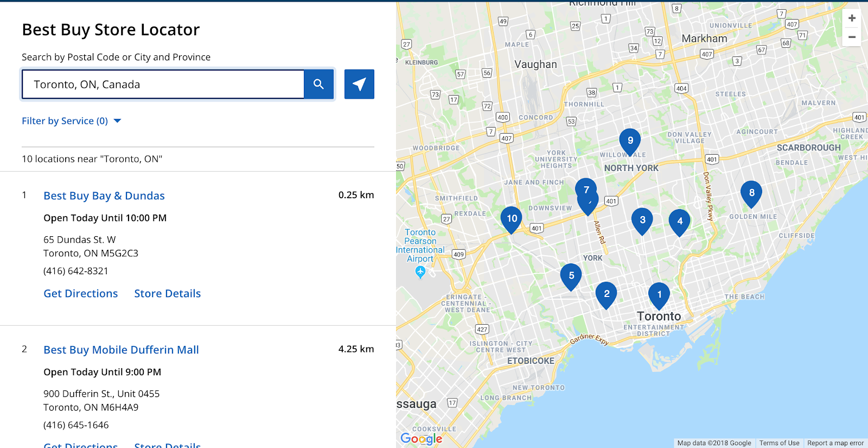Select map pin number 10
The image size is (868, 448).
tap(511, 219)
